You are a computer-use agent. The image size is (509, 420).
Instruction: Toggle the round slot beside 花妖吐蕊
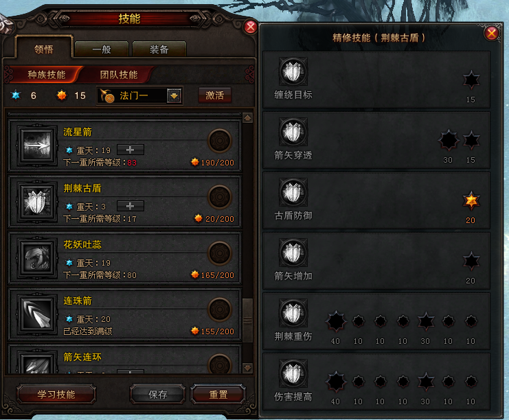(x=220, y=253)
